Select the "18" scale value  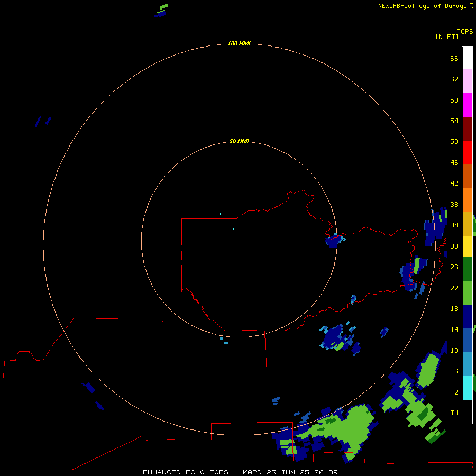pos(454,309)
